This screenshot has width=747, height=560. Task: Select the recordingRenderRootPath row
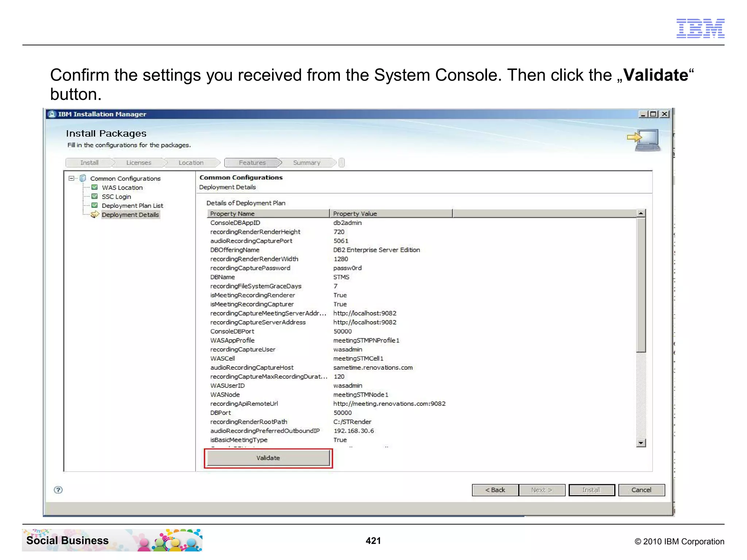tap(421, 422)
